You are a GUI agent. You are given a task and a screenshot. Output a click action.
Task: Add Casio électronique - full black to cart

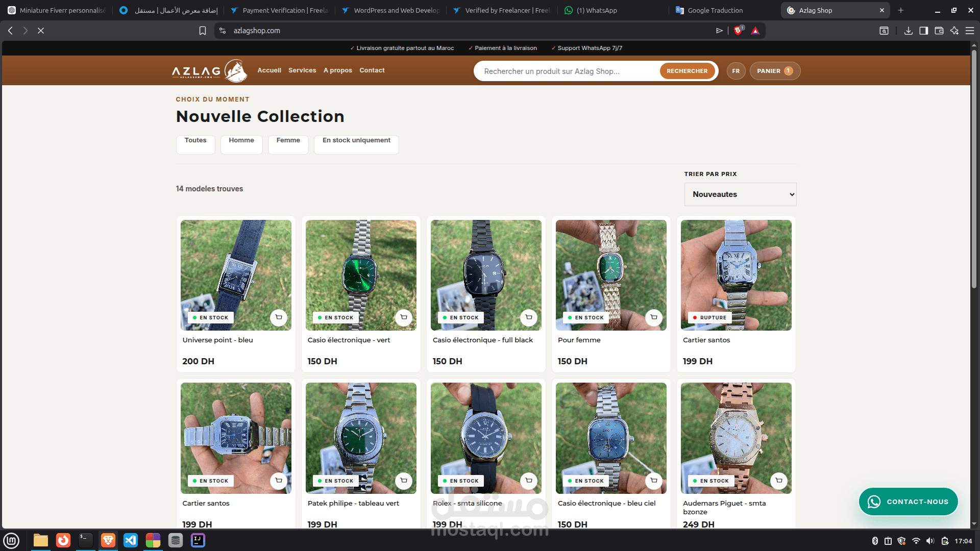(x=529, y=317)
